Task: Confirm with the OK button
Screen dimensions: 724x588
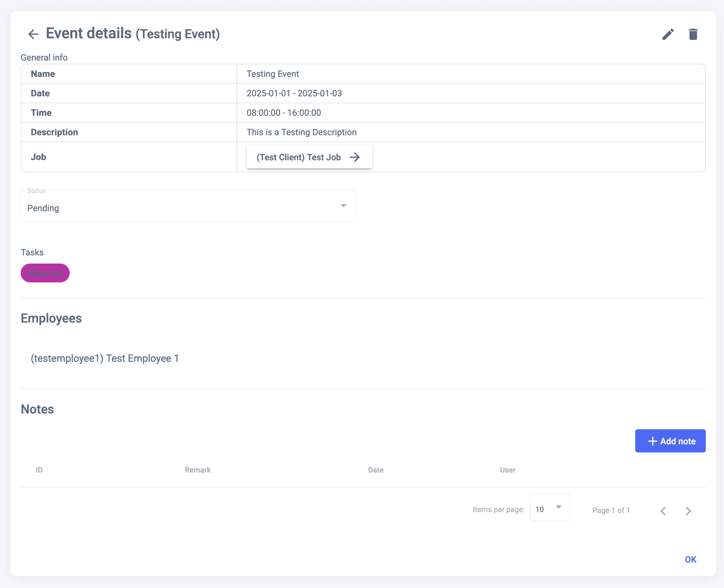Action: [690, 559]
